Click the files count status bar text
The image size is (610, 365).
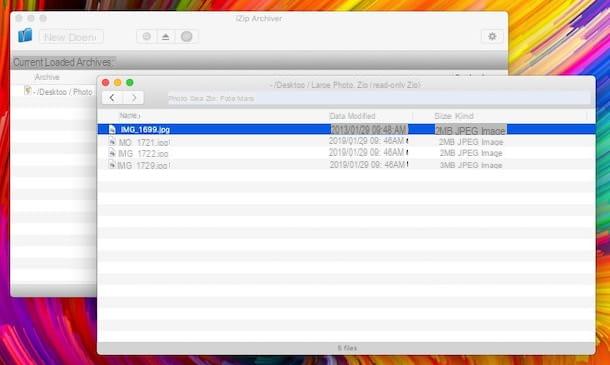347,348
